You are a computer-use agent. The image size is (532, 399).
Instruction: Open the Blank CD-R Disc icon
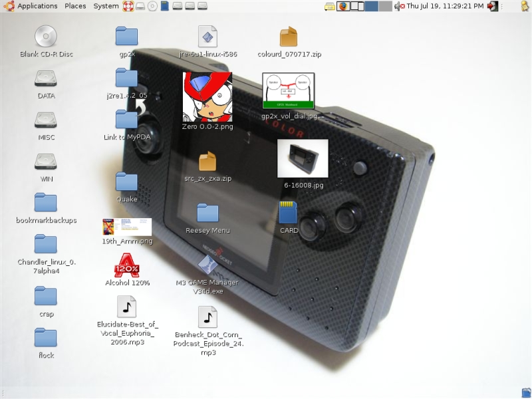tap(46, 37)
